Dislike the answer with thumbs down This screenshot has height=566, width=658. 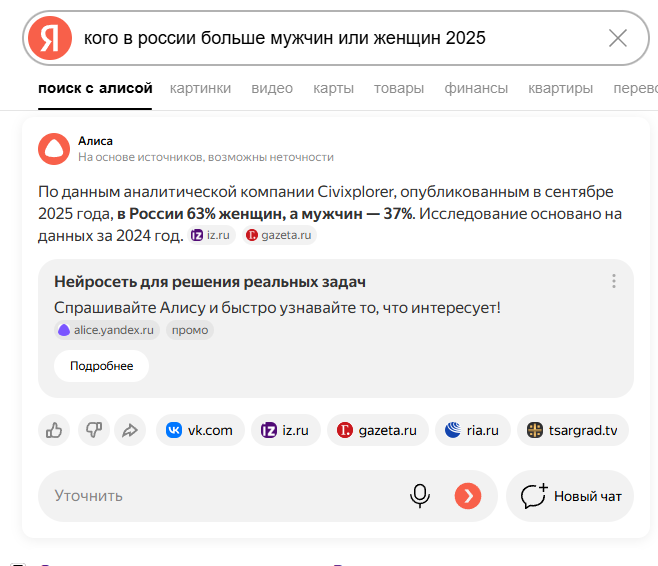[94, 430]
